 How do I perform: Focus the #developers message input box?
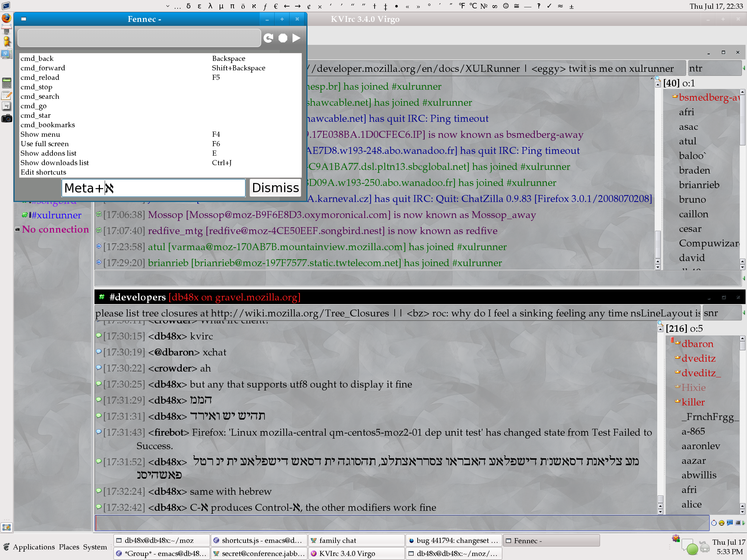pyautogui.click(x=402, y=523)
